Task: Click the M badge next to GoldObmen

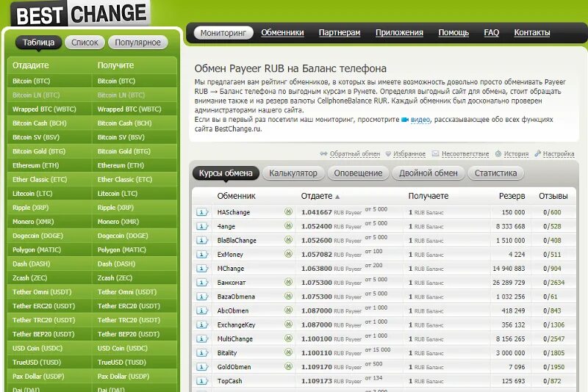Action: click(288, 366)
